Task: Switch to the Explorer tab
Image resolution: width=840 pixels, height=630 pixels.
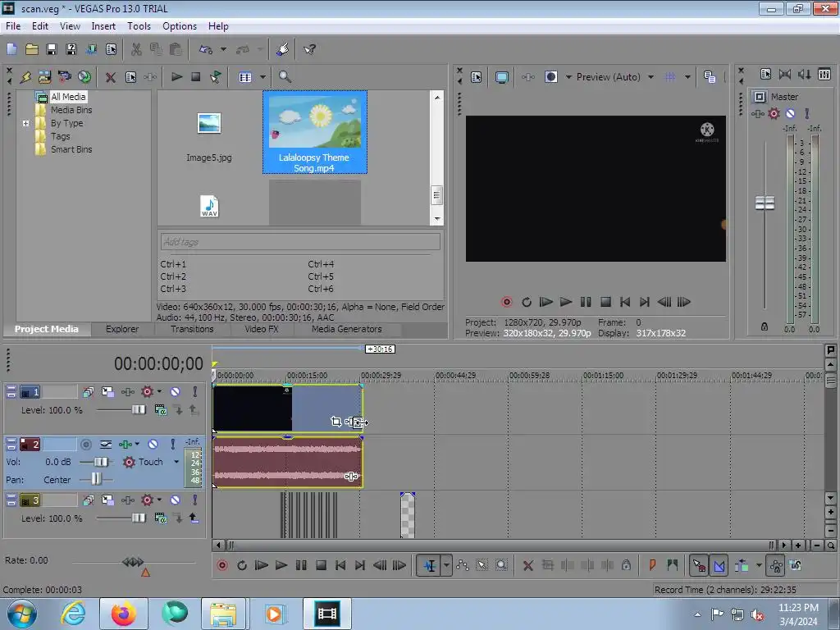Action: tap(122, 329)
